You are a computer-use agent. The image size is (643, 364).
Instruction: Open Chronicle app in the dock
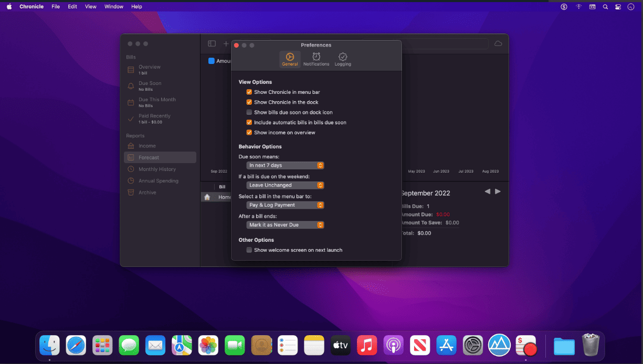[526, 346]
